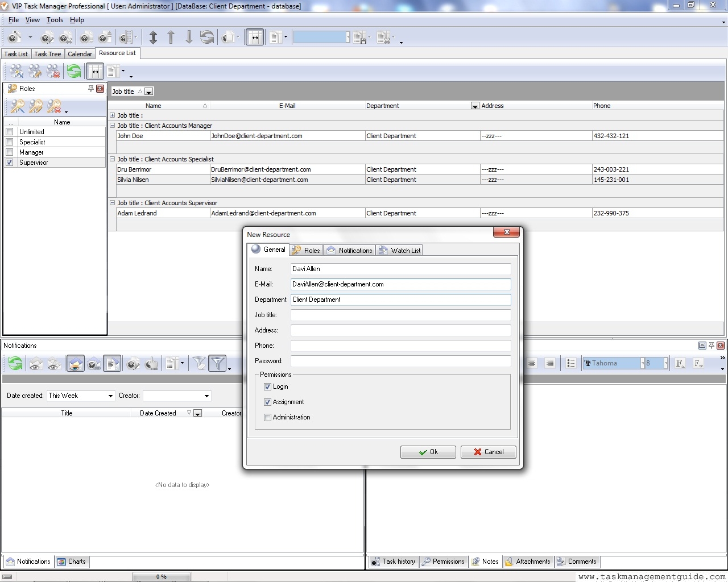Pin the Roles panel

(91, 89)
